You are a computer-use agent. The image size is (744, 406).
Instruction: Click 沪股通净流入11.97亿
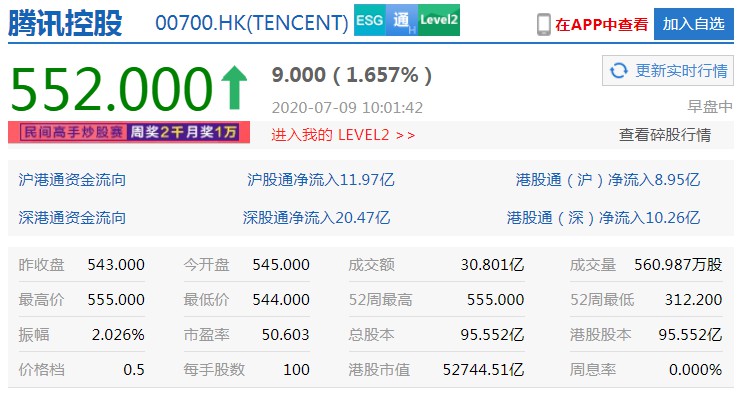pos(321,180)
